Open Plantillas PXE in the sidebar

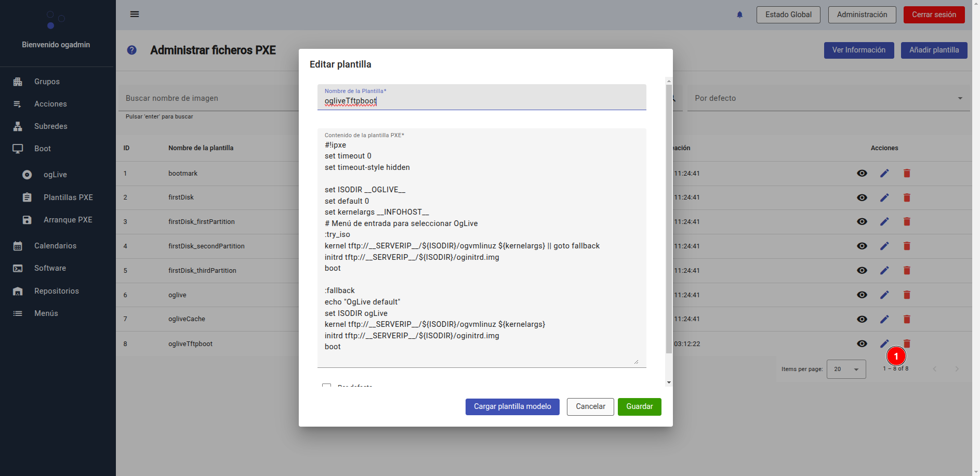68,197
